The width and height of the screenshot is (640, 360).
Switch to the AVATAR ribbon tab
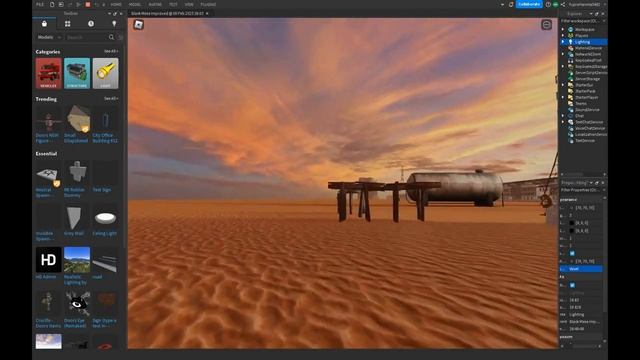[x=155, y=4]
